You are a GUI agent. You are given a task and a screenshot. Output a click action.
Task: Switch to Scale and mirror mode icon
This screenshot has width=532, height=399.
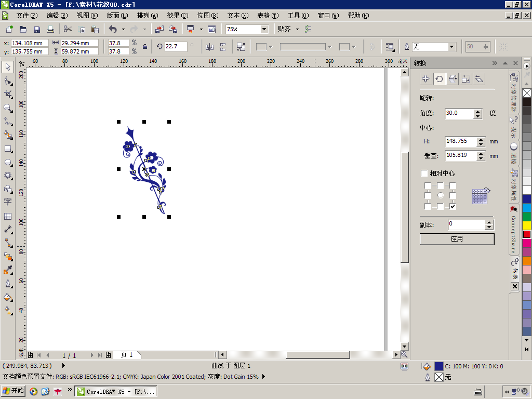pos(453,79)
